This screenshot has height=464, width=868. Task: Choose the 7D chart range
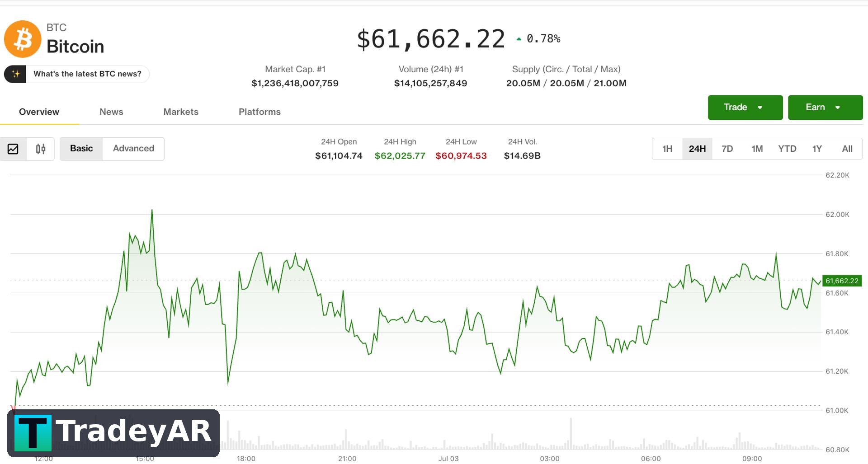pyautogui.click(x=727, y=149)
